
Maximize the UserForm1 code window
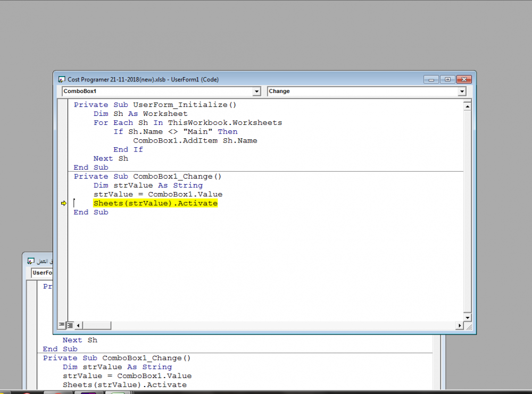coord(447,79)
